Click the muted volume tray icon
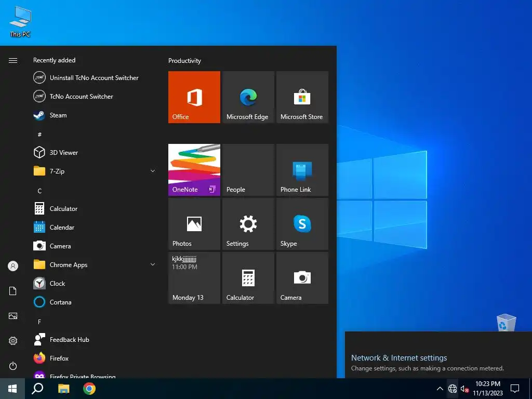The image size is (532, 399). (x=464, y=389)
